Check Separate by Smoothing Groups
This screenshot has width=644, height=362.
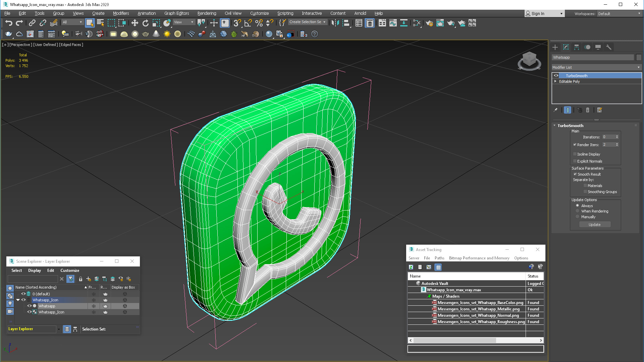click(x=585, y=192)
